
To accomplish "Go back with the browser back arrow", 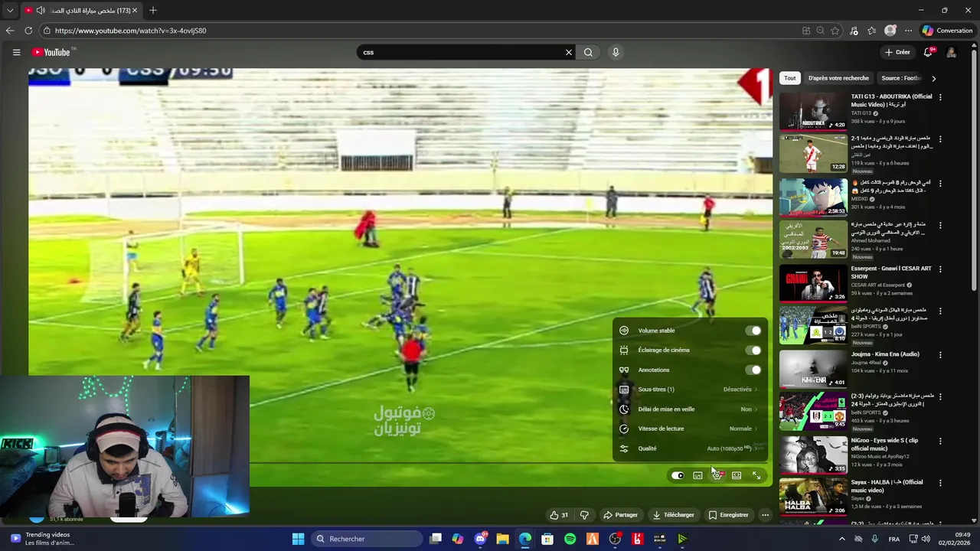I will (x=10, y=31).
